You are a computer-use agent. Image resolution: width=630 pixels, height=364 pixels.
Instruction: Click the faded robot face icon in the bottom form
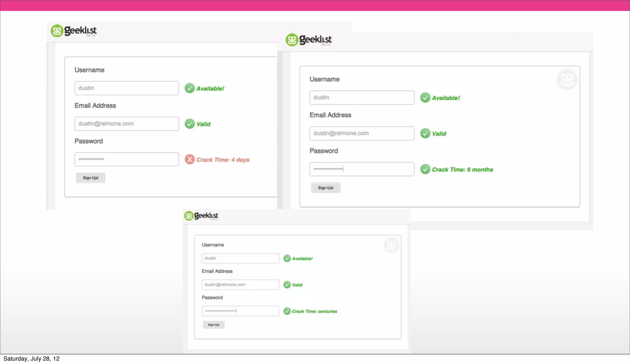(x=391, y=245)
